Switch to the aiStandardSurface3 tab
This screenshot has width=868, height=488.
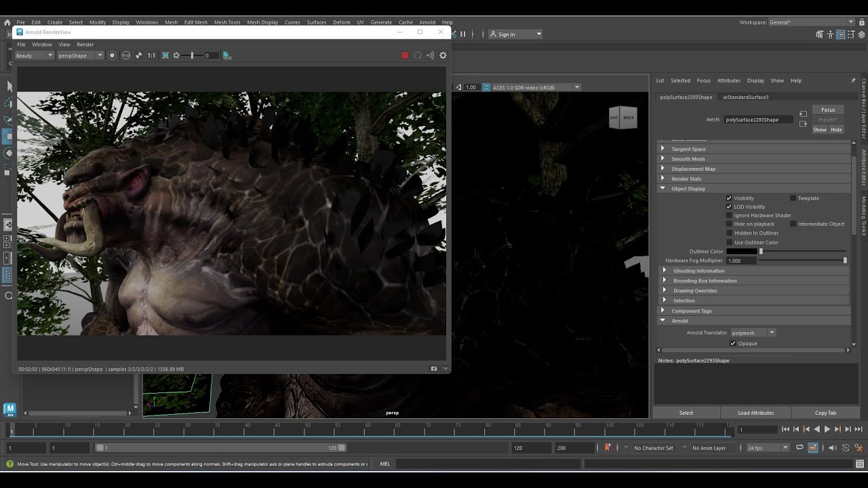coord(745,97)
